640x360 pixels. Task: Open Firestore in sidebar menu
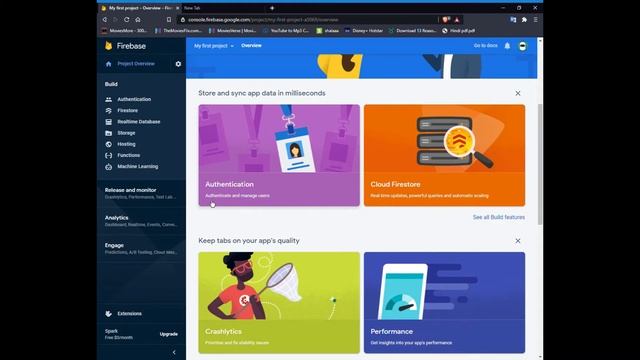(127, 111)
